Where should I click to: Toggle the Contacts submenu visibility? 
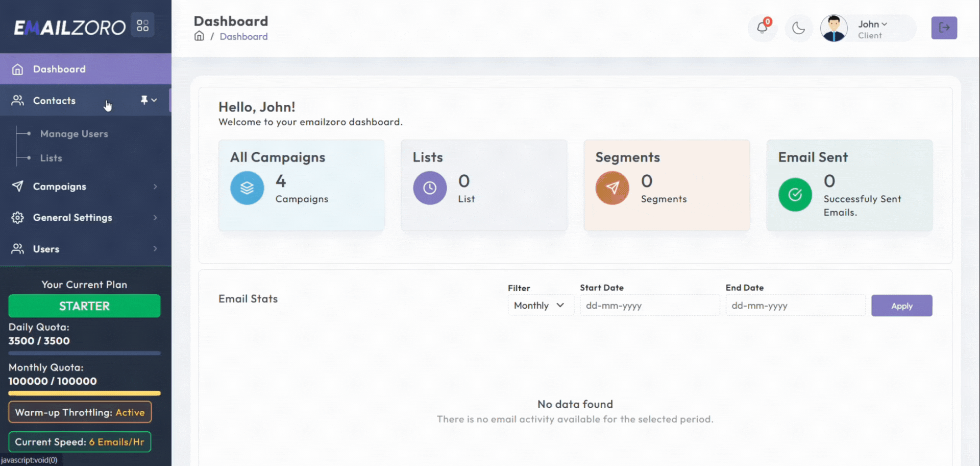pyautogui.click(x=155, y=100)
